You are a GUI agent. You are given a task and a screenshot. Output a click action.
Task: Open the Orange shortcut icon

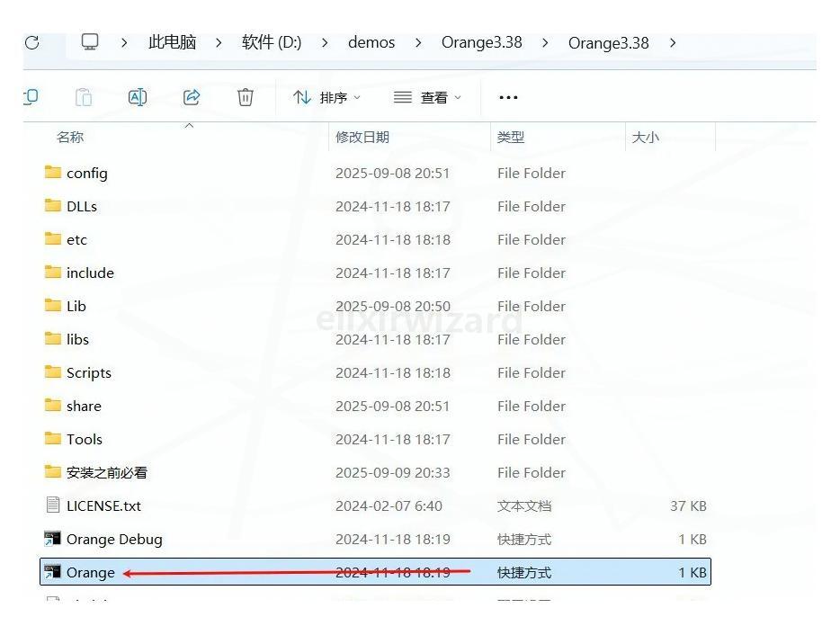(54, 572)
